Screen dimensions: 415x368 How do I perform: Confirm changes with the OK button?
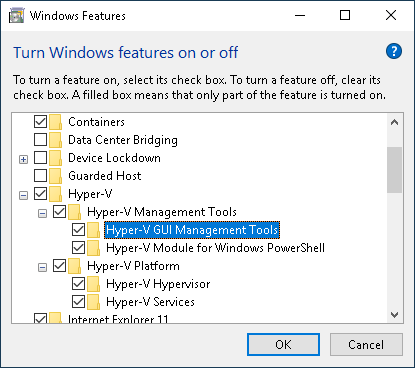click(x=283, y=345)
